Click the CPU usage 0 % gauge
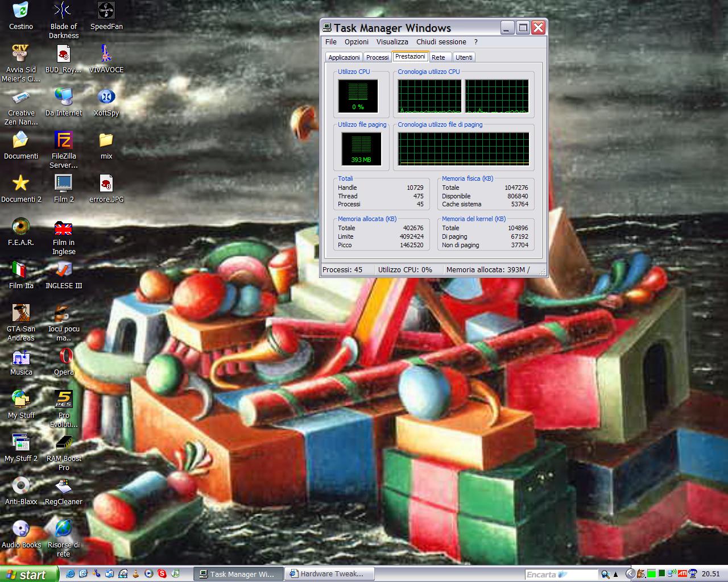Viewport: 728px width, 582px height. coord(358,96)
